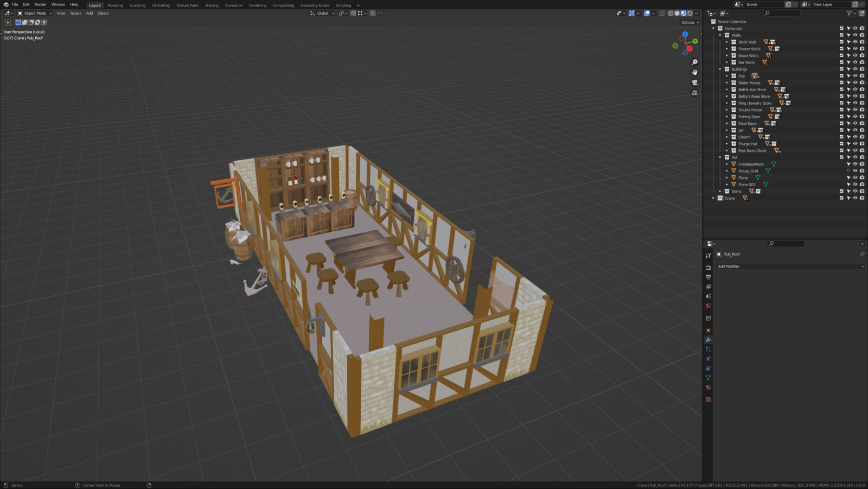868x489 pixels.
Task: Click the pan hand viewport gizmo
Action: tap(694, 72)
